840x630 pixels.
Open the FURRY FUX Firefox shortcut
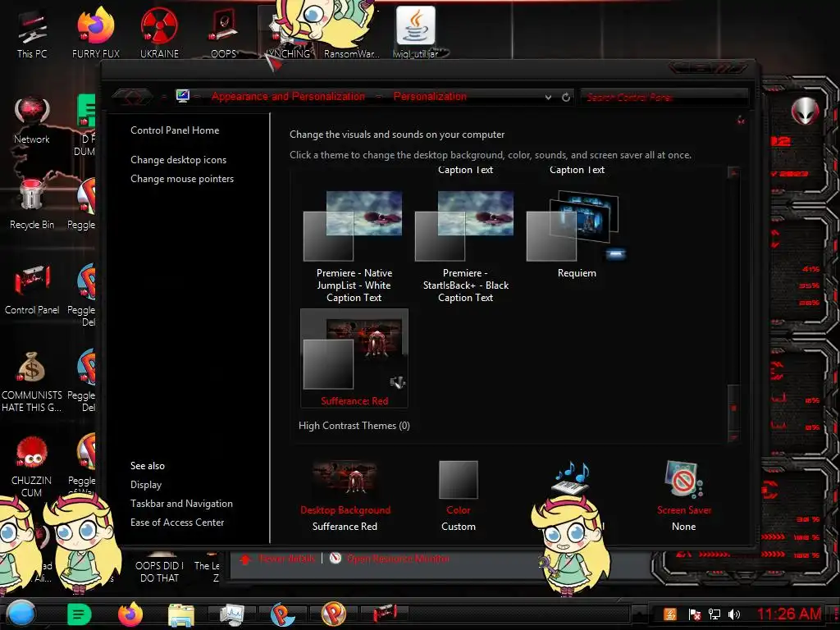tap(95, 33)
